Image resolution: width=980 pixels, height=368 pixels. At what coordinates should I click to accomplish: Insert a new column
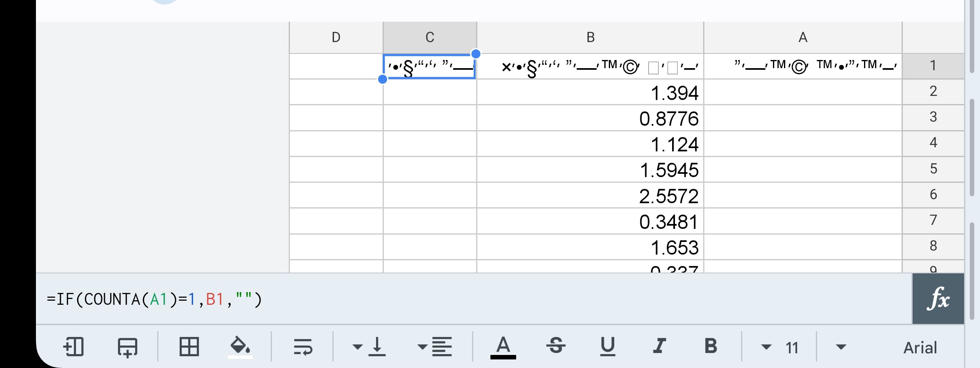(x=74, y=348)
